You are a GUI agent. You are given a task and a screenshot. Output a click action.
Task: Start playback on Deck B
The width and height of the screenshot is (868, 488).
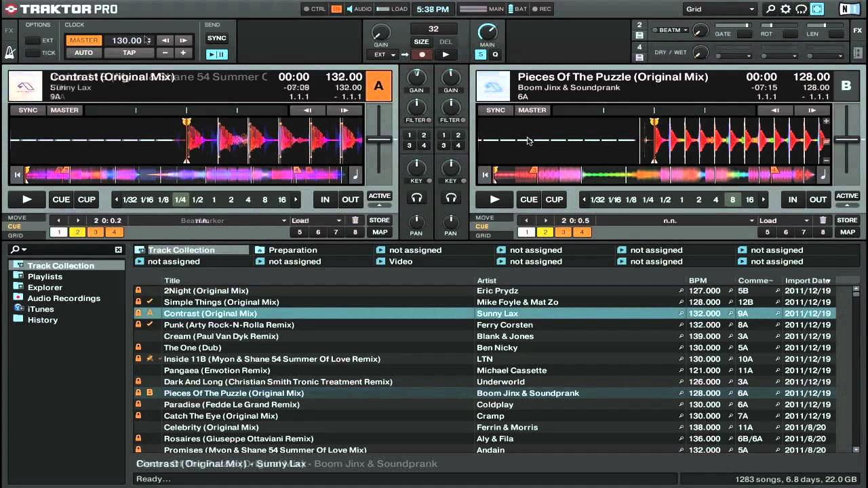[x=494, y=199]
